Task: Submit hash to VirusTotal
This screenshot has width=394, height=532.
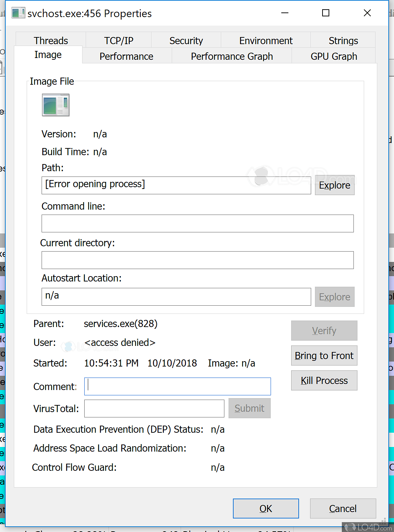Action: (x=249, y=408)
